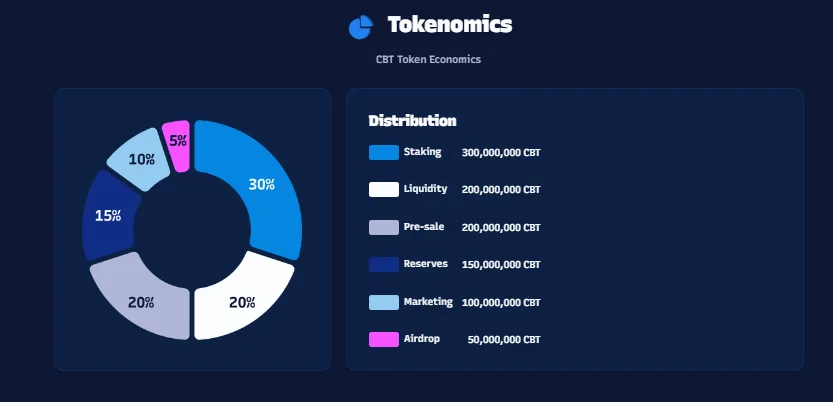Click the Staking legend label
833x402 pixels.
pyautogui.click(x=422, y=152)
